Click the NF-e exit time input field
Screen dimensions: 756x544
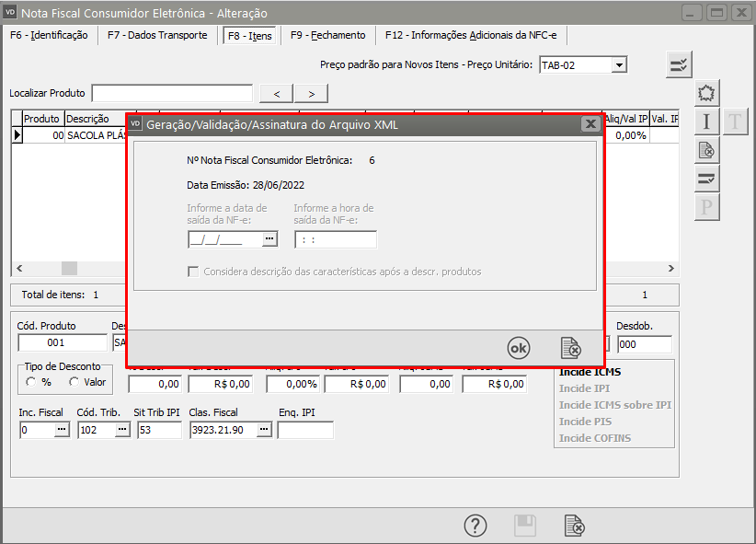(x=336, y=239)
